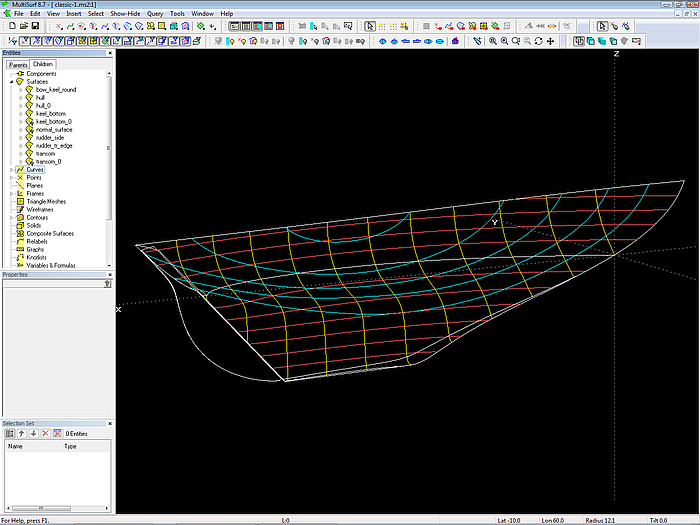Click the Home view icon
Screen dimensions: 700x525
(456, 41)
